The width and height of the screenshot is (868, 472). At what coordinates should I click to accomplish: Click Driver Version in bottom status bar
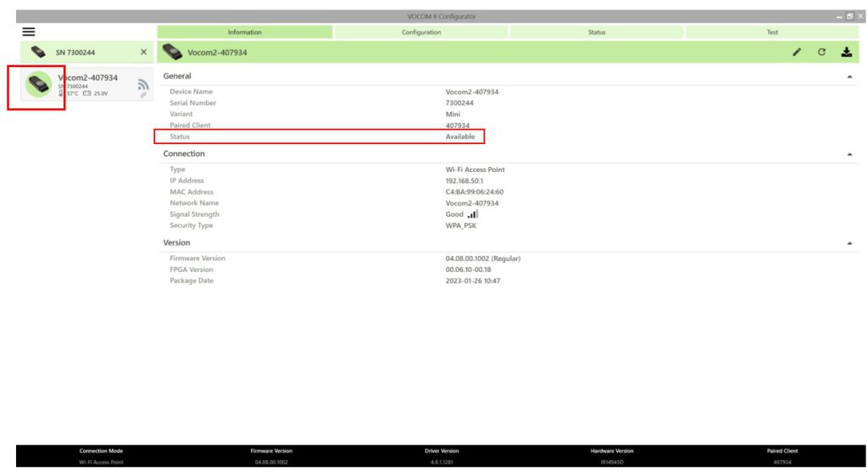click(442, 451)
